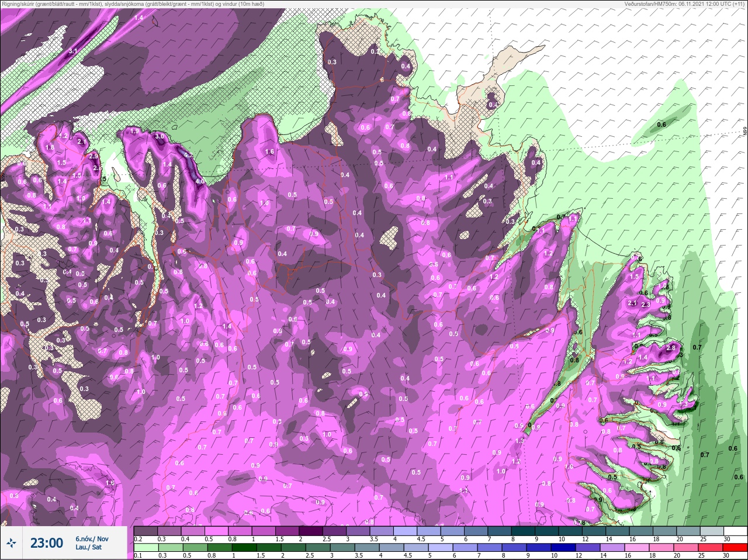Image resolution: width=748 pixels, height=560 pixels.
Task: Click the 2.9 precipitation value on the map
Action: coord(93,156)
